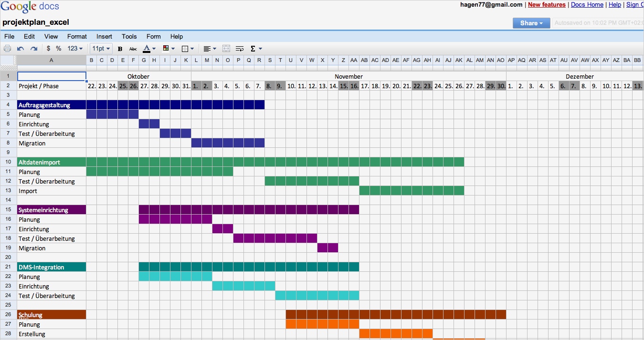The height and width of the screenshot is (340, 644).
Task: Open the insert formula Sigma menu
Action: [x=253, y=48]
